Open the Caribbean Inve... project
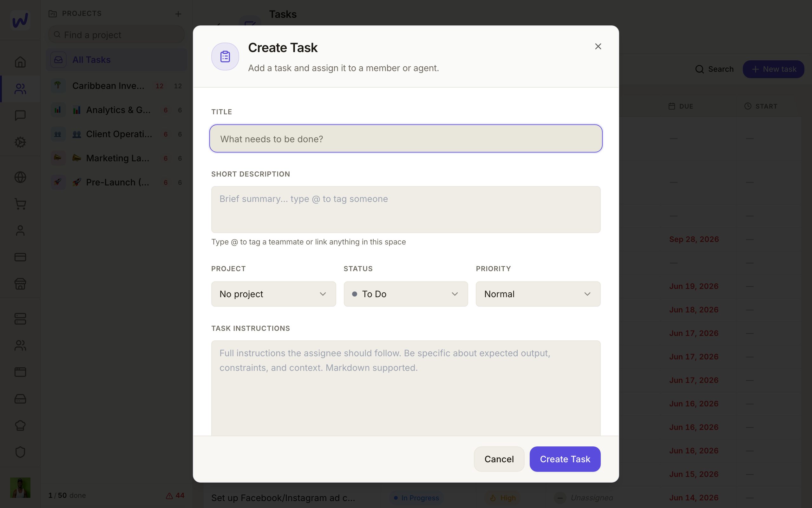The image size is (812, 508). click(116, 86)
